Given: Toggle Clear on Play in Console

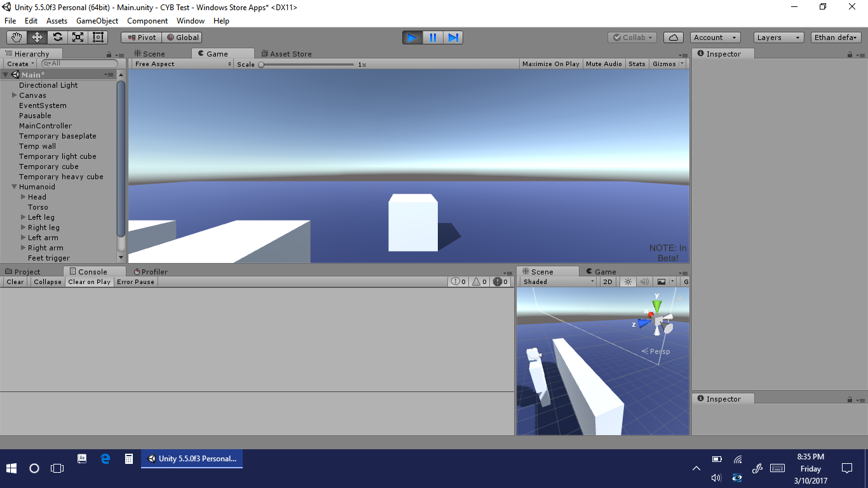Looking at the screenshot, I should [89, 282].
